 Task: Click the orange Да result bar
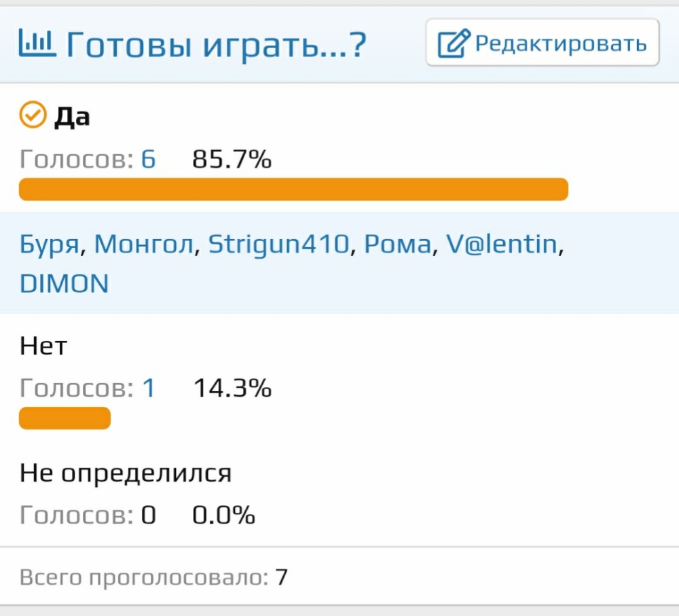[293, 189]
